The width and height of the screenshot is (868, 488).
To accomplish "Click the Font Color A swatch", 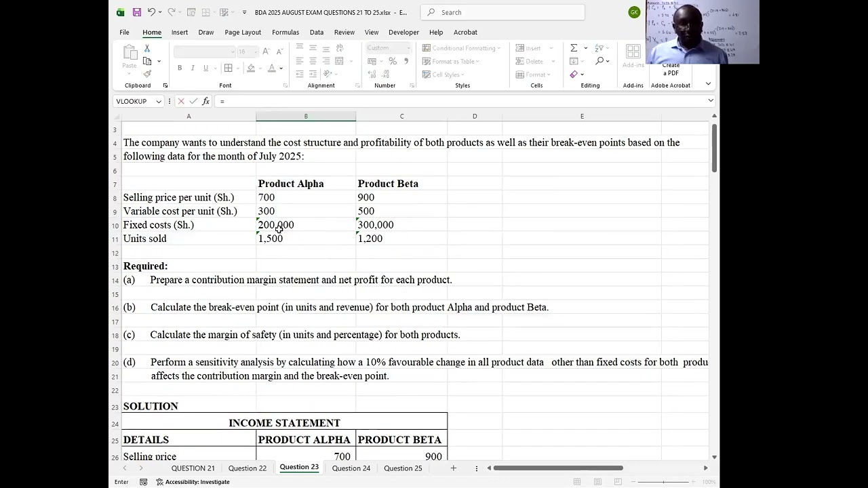I will 272,68.
